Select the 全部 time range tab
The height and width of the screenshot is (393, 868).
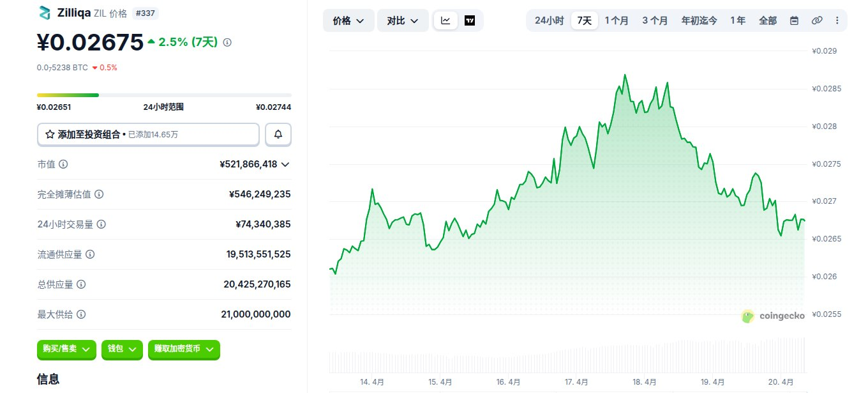pyautogui.click(x=768, y=20)
